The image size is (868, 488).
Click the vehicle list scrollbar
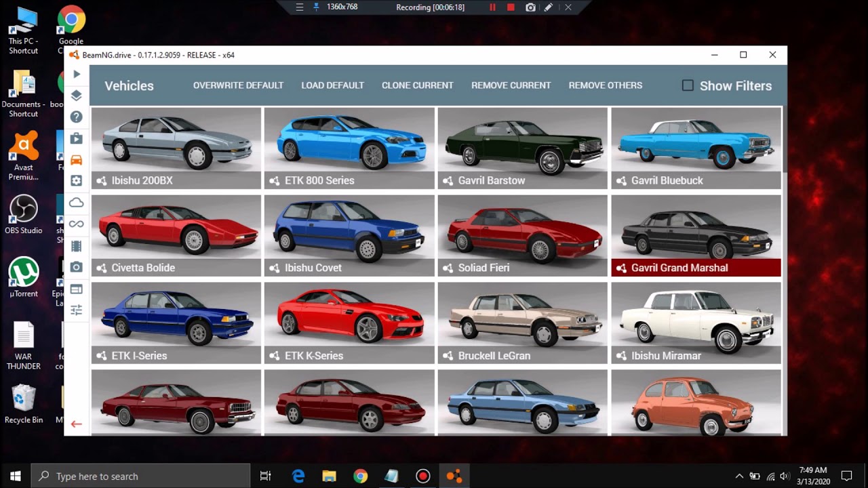pos(784,140)
